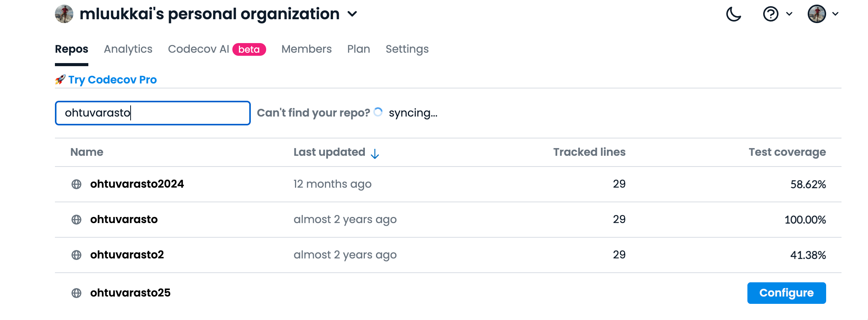Click the syncing spinner icon
The image size is (868, 320).
click(x=378, y=112)
